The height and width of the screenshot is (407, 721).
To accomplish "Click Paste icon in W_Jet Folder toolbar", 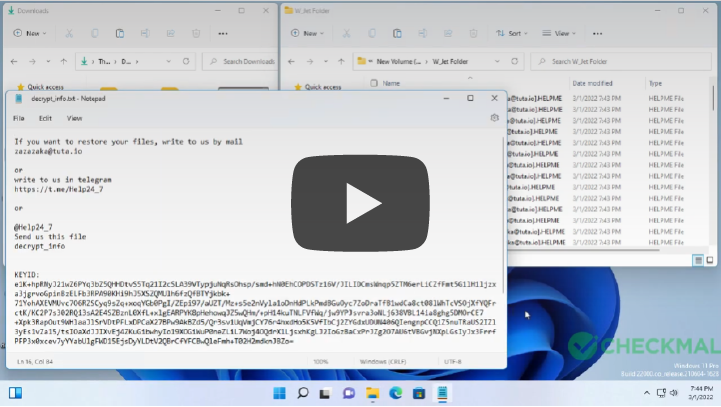I will [x=397, y=33].
